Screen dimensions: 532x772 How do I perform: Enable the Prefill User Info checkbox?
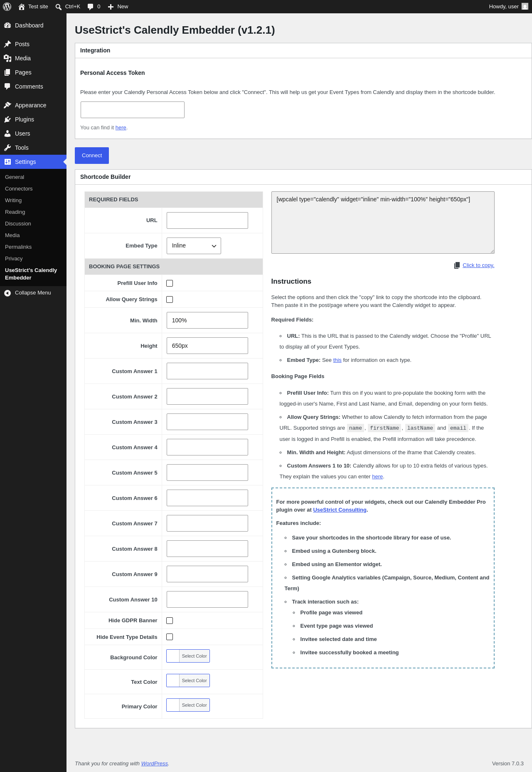point(170,283)
